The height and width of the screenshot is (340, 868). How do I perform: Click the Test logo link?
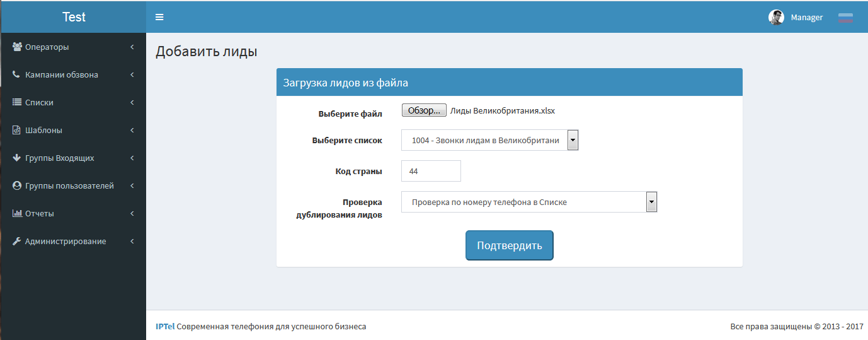click(74, 17)
